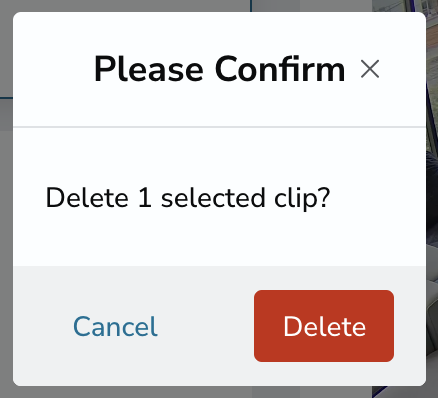Cancel the clip deletion

coord(115,326)
